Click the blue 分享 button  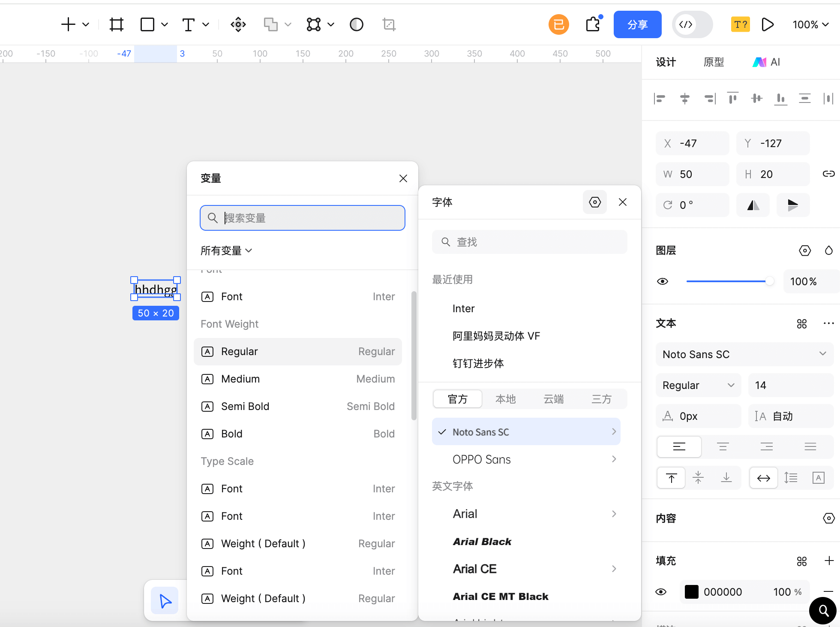(x=637, y=24)
